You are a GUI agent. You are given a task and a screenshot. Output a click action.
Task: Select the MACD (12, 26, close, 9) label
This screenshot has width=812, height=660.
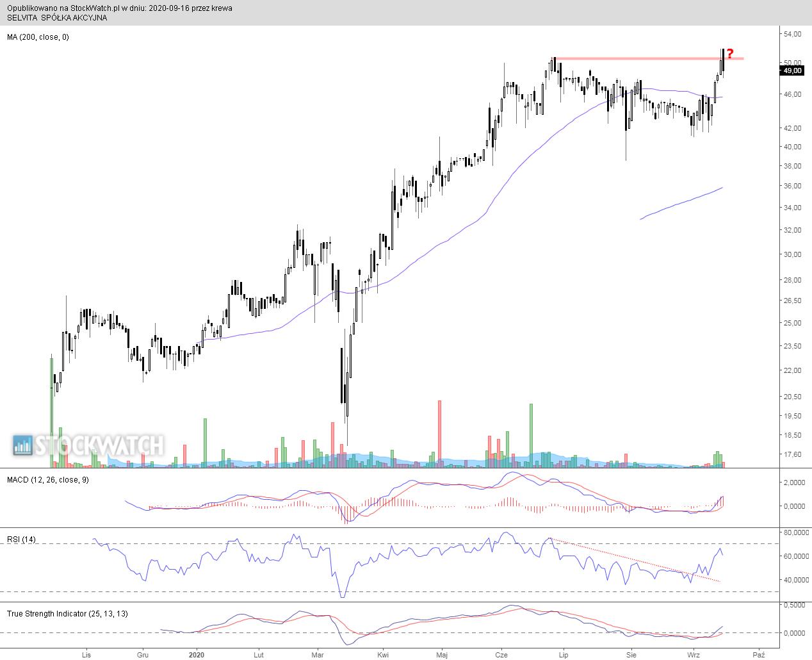48,480
